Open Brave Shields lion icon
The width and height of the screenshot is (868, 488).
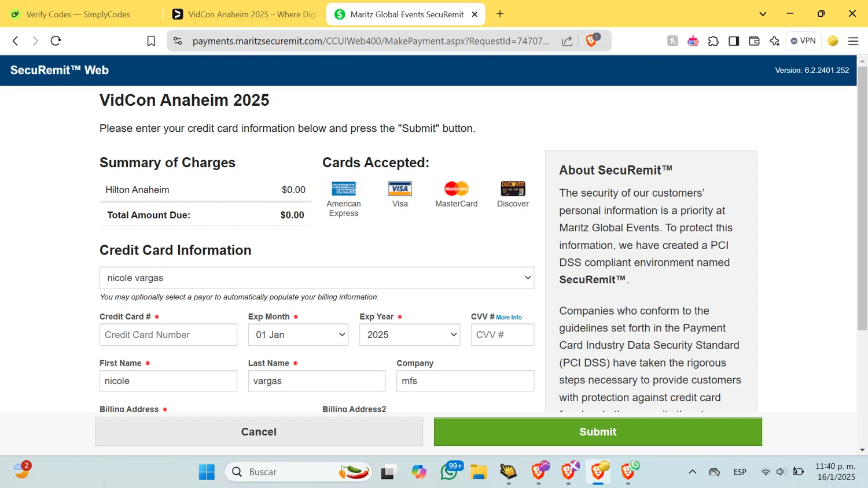pos(591,40)
